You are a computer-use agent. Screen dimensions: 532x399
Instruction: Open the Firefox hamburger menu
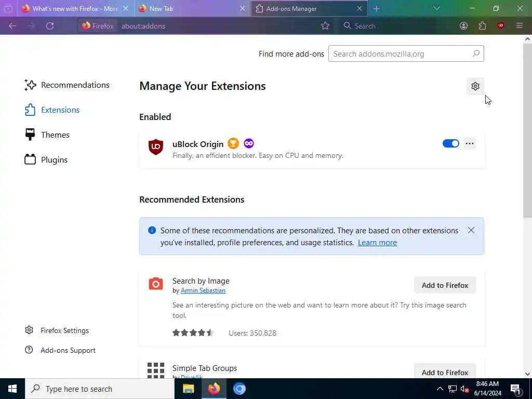click(520, 26)
